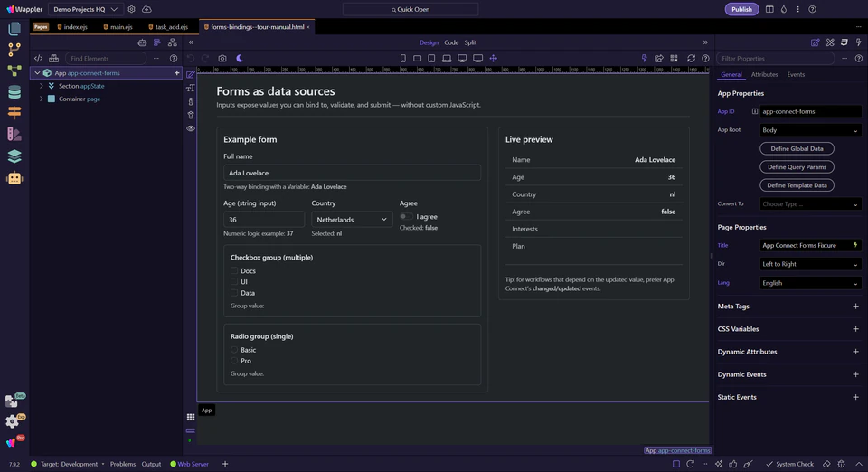868x472 pixels.
Task: Open the Routing signpost panel in the sidebar
Action: pyautogui.click(x=14, y=112)
